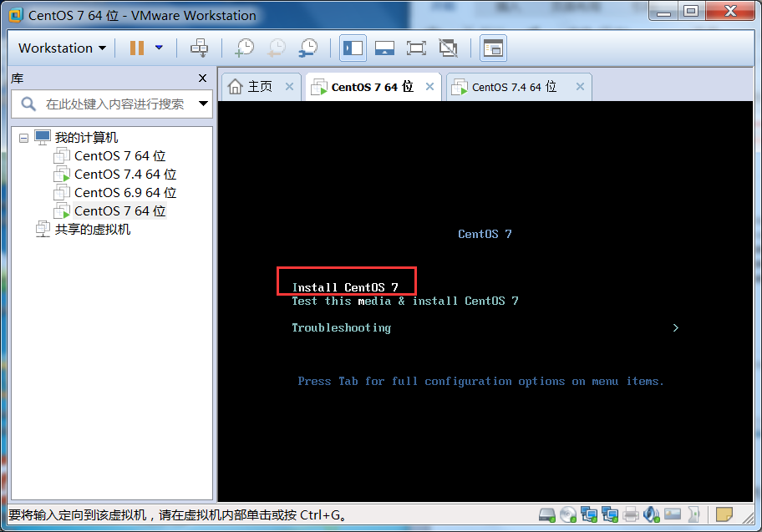
Task: Close the CentOS 7 64 位 tab
Action: pyautogui.click(x=429, y=87)
